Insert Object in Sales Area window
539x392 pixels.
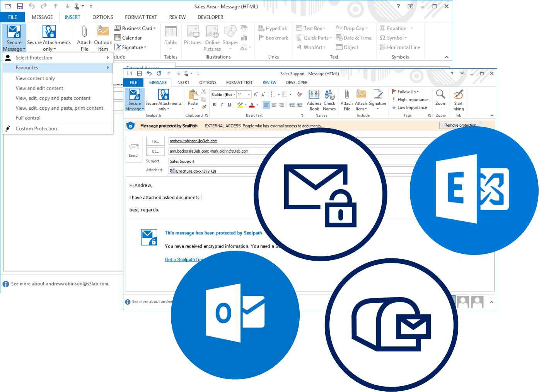tap(347, 47)
